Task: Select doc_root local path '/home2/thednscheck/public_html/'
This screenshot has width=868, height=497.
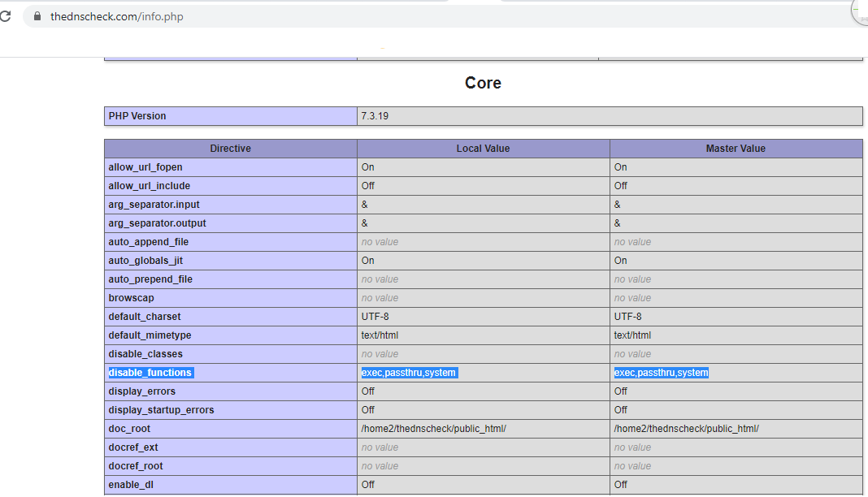Action: [x=433, y=429]
